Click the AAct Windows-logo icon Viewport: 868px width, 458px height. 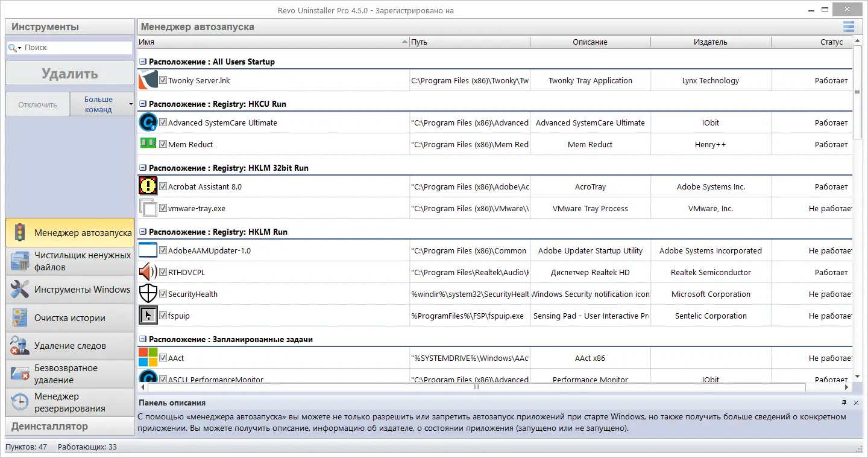click(x=148, y=357)
